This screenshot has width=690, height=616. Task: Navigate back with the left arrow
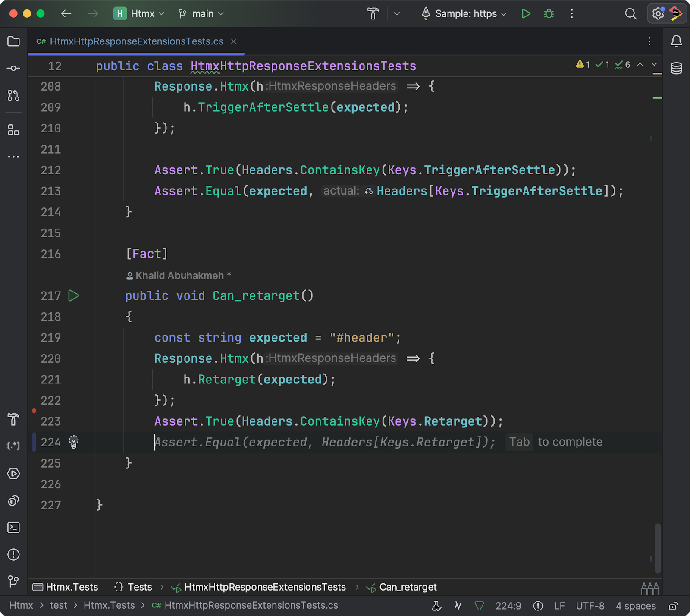coord(66,14)
